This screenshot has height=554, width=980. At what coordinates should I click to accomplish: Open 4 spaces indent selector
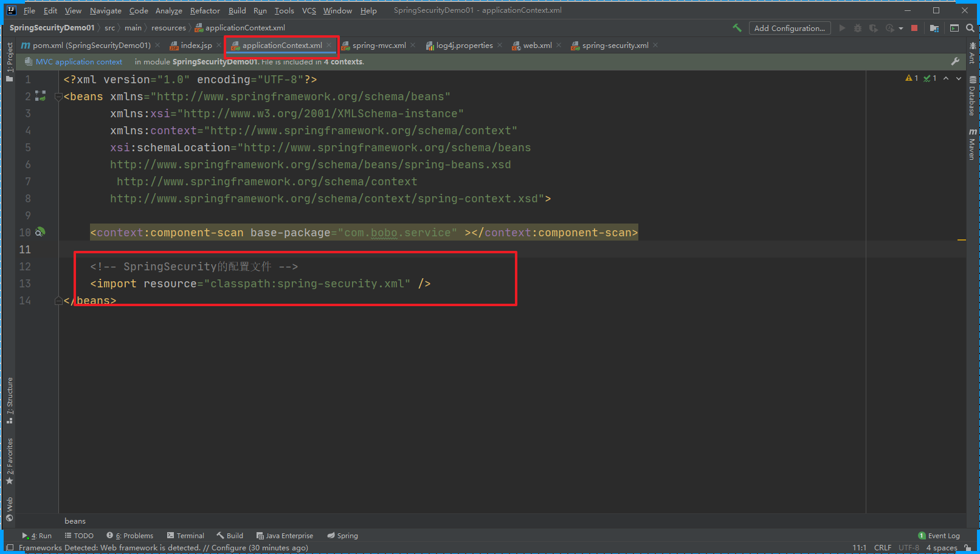click(x=941, y=547)
